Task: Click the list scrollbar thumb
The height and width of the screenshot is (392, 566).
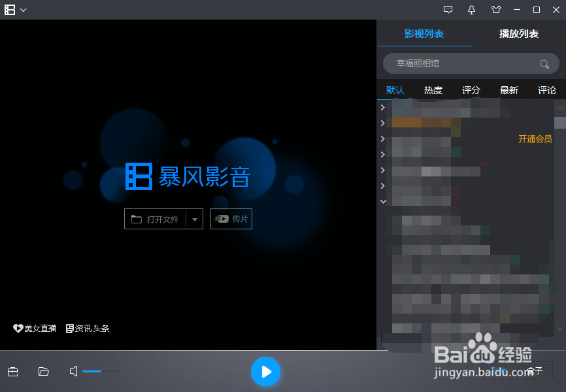Action: tap(560, 123)
